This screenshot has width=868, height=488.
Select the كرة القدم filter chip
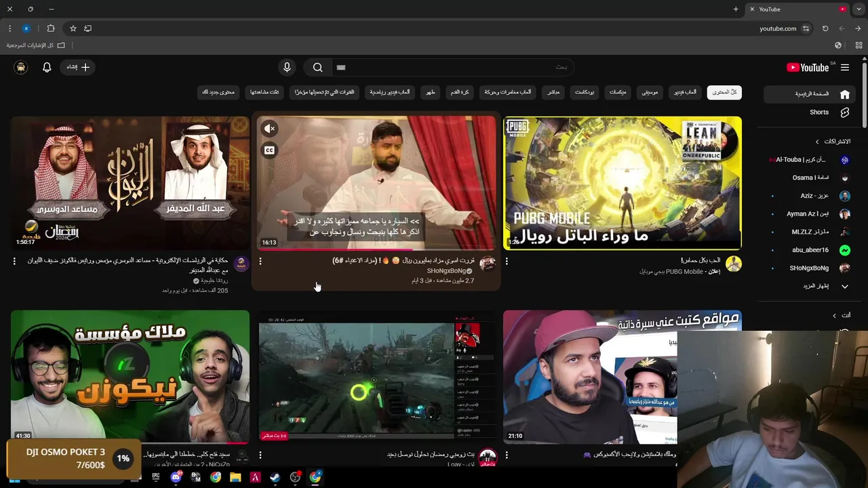tap(460, 92)
